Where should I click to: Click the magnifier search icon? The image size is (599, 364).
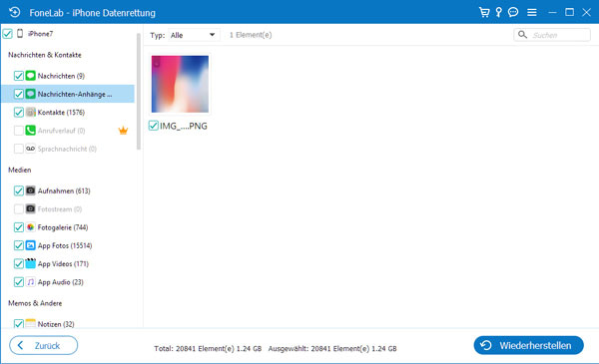click(x=522, y=35)
